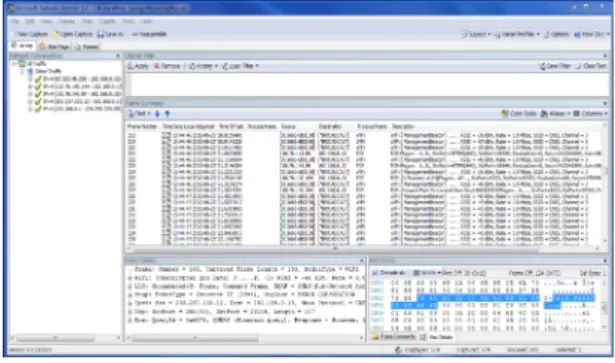Open the How Do I dropdown

click(592, 34)
